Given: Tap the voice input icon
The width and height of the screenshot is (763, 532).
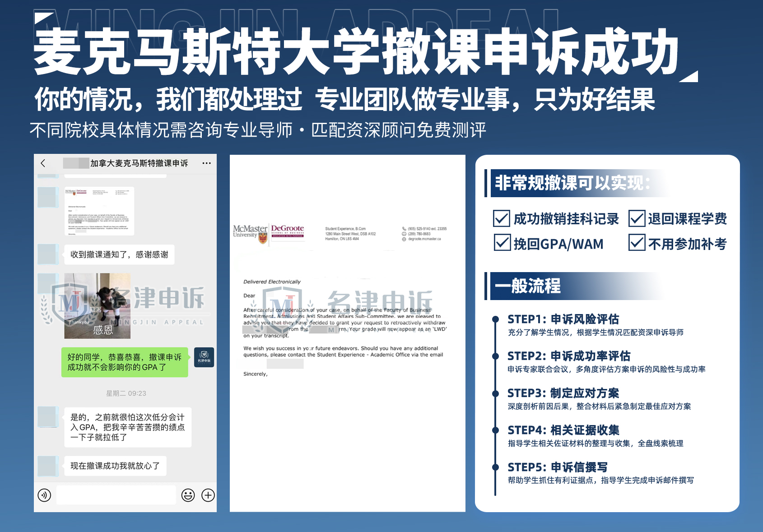Looking at the screenshot, I should click(44, 495).
